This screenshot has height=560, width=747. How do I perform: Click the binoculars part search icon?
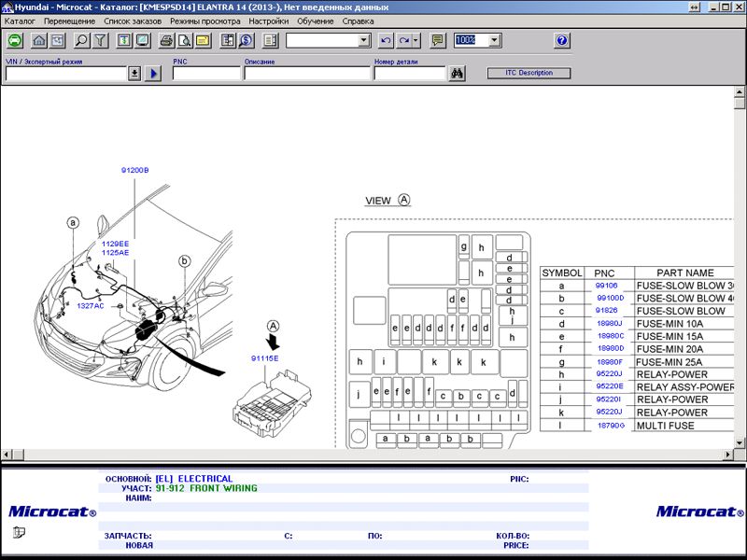click(457, 74)
